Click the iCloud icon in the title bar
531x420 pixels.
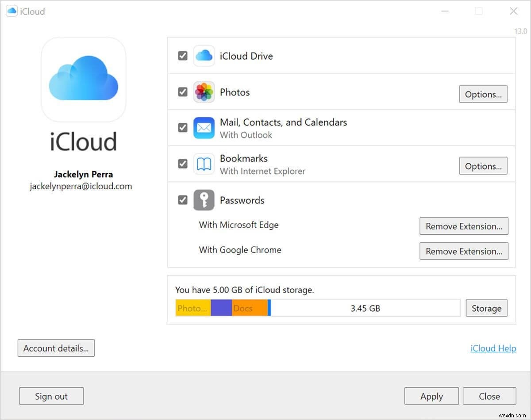[11, 11]
